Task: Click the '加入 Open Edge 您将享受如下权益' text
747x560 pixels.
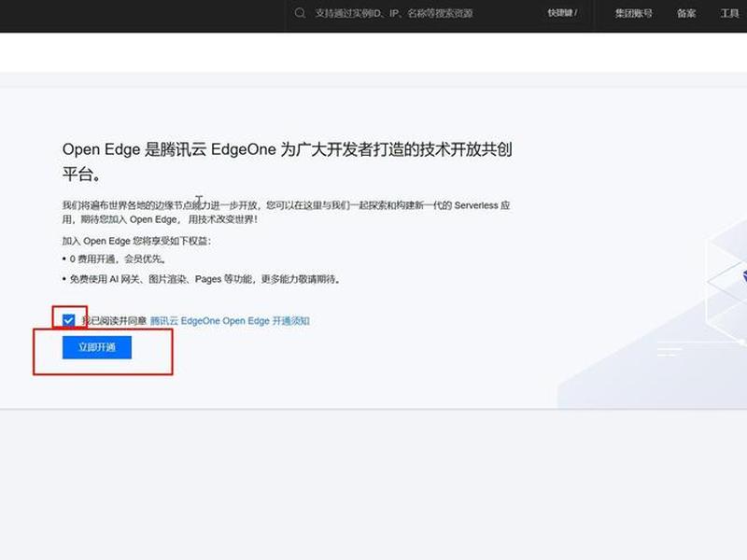Action: 136,241
